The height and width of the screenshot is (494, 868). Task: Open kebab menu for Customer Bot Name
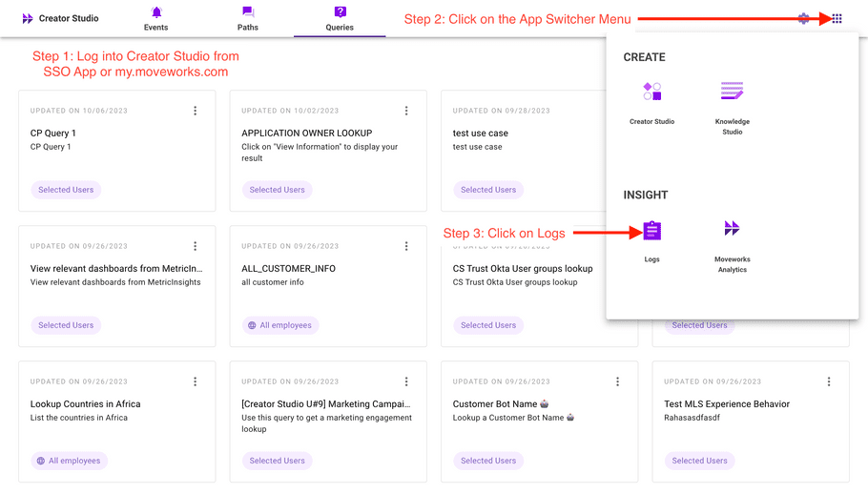(x=618, y=381)
